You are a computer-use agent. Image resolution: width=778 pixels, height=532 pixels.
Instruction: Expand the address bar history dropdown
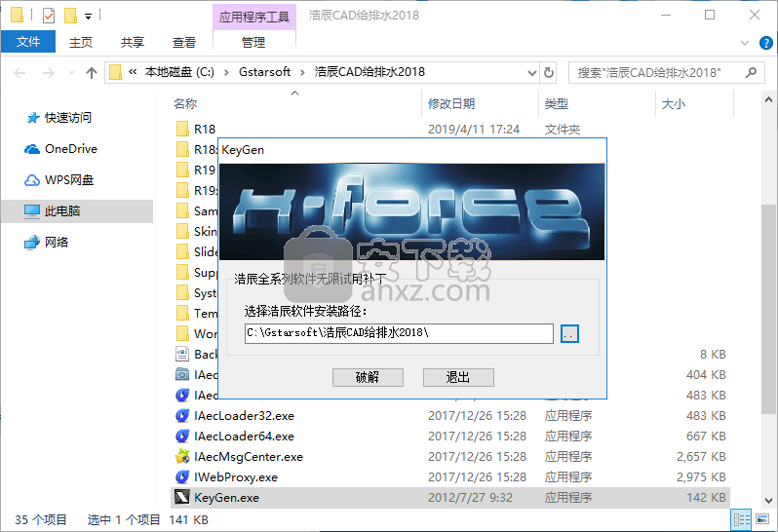point(532,72)
